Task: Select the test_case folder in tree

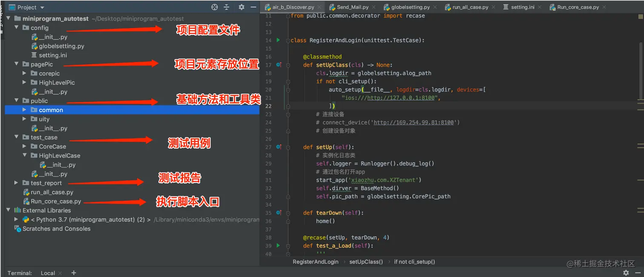Action: click(x=44, y=137)
